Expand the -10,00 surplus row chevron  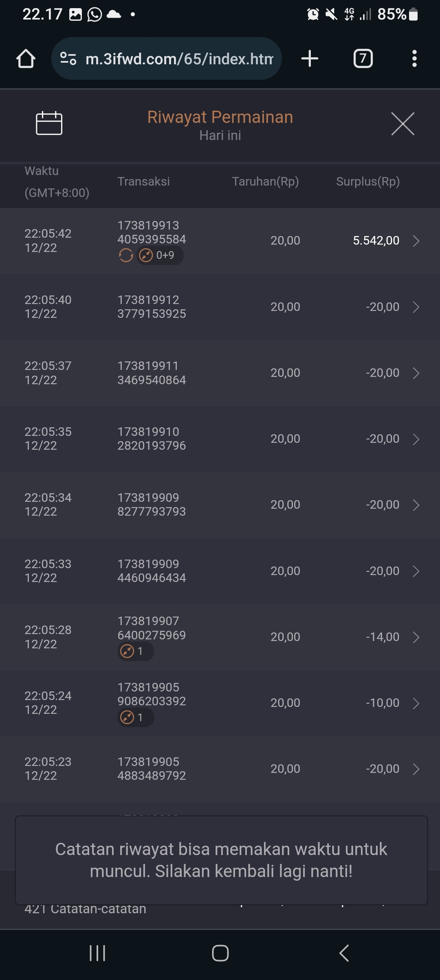(416, 703)
